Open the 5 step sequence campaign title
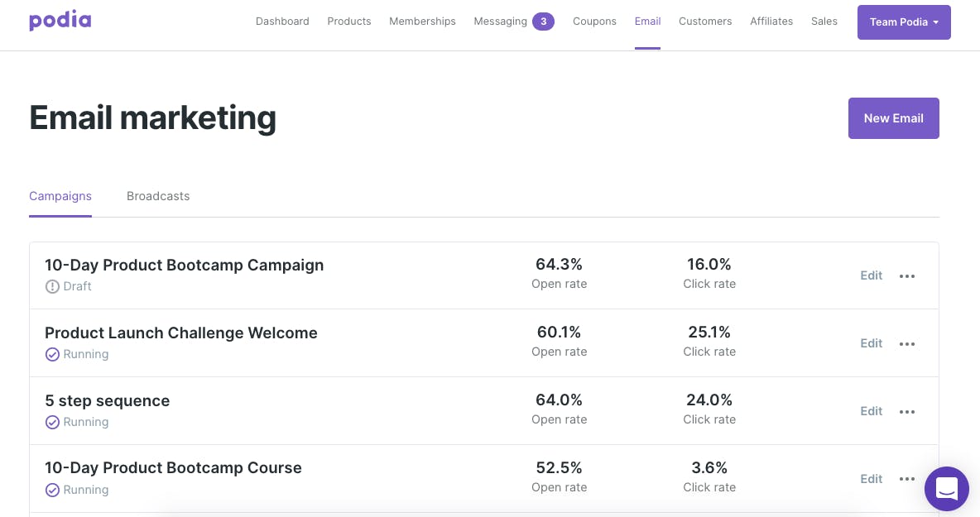Viewport: 980px width, 517px height. [107, 401]
